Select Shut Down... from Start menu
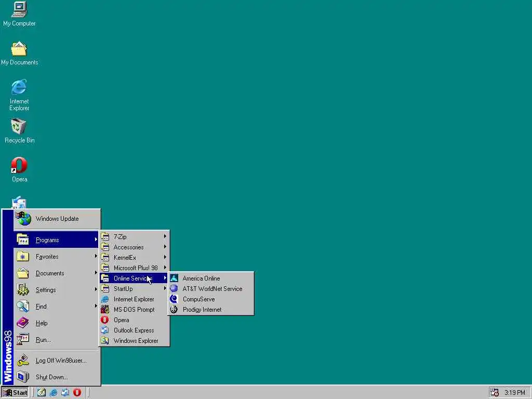The width and height of the screenshot is (532, 399). [57, 377]
